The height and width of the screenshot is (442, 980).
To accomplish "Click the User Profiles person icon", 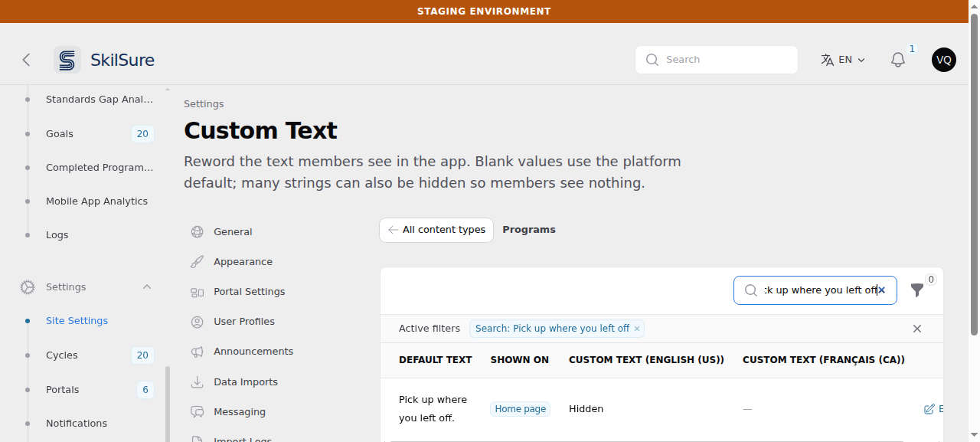I will pyautogui.click(x=198, y=322).
